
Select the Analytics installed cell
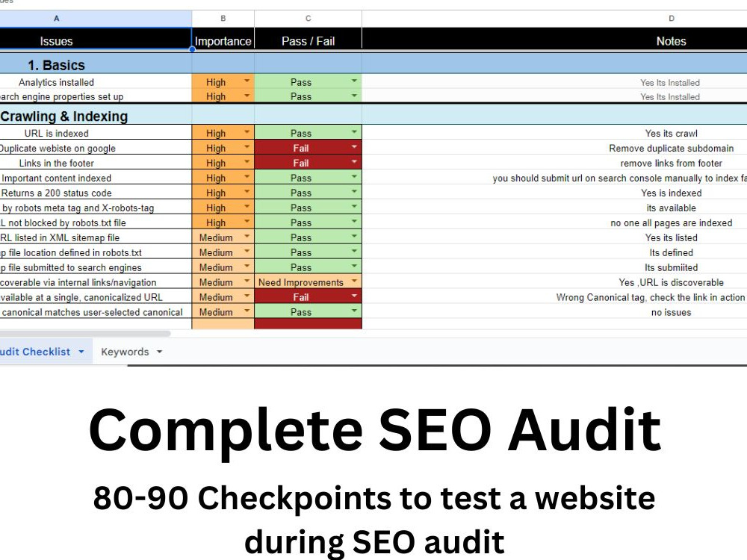(96, 82)
